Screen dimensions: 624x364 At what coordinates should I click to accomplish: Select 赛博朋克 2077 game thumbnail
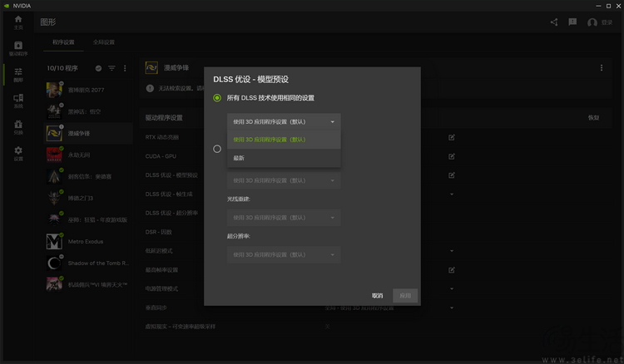54,91
